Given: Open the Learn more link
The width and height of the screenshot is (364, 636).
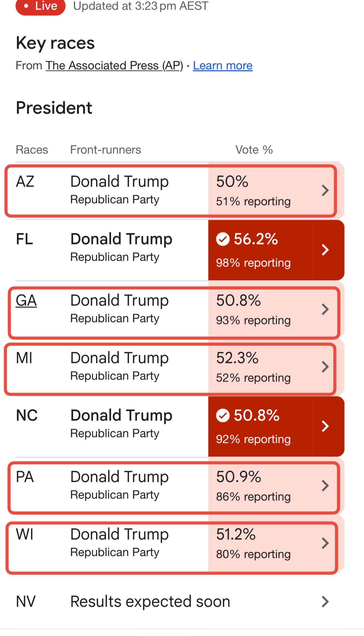Looking at the screenshot, I should point(223,66).
